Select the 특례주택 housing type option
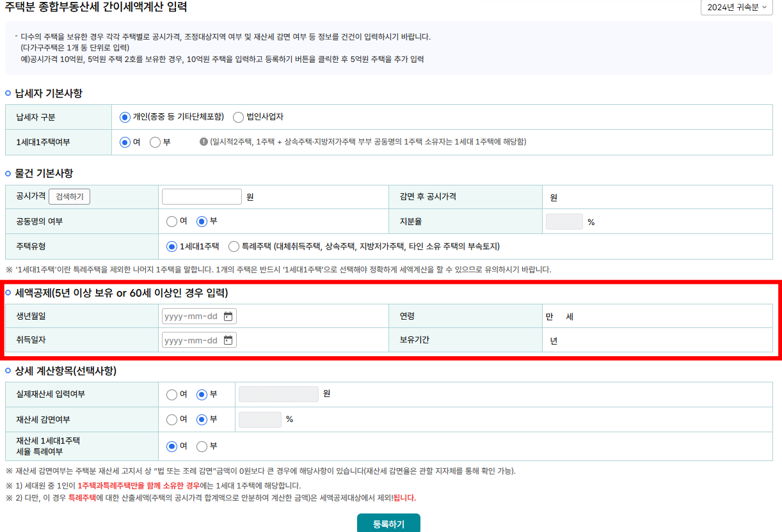The width and height of the screenshot is (782, 532). (234, 246)
